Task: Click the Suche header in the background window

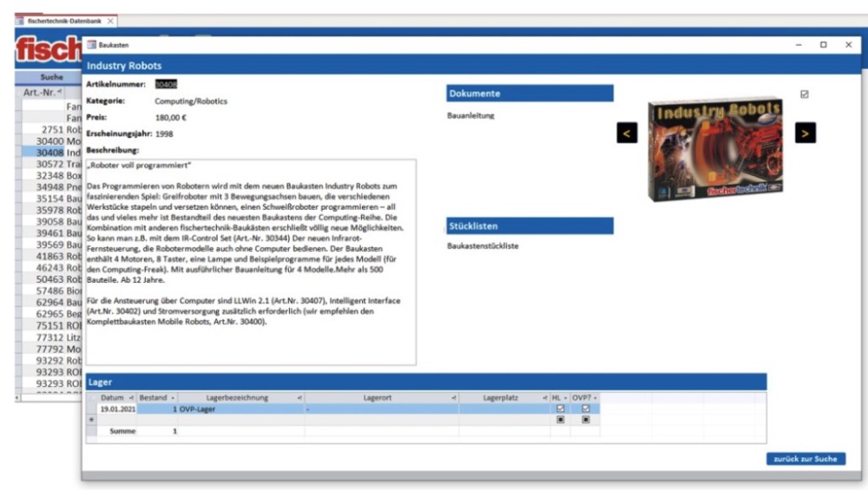Action: pos(51,77)
